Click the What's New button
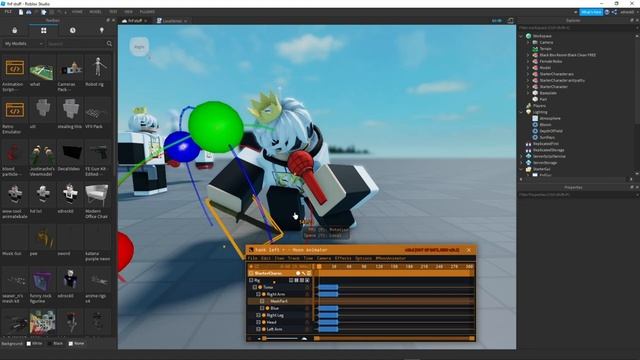 tap(591, 12)
